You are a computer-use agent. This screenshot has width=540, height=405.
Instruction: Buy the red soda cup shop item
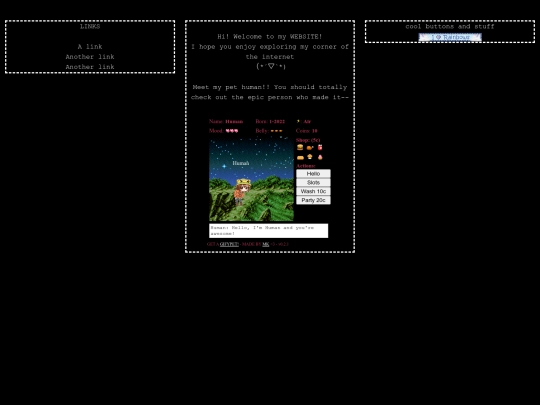320,147
